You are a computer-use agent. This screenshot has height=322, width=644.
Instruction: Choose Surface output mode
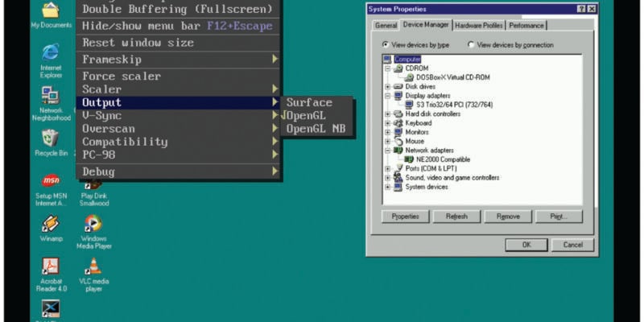[316, 103]
